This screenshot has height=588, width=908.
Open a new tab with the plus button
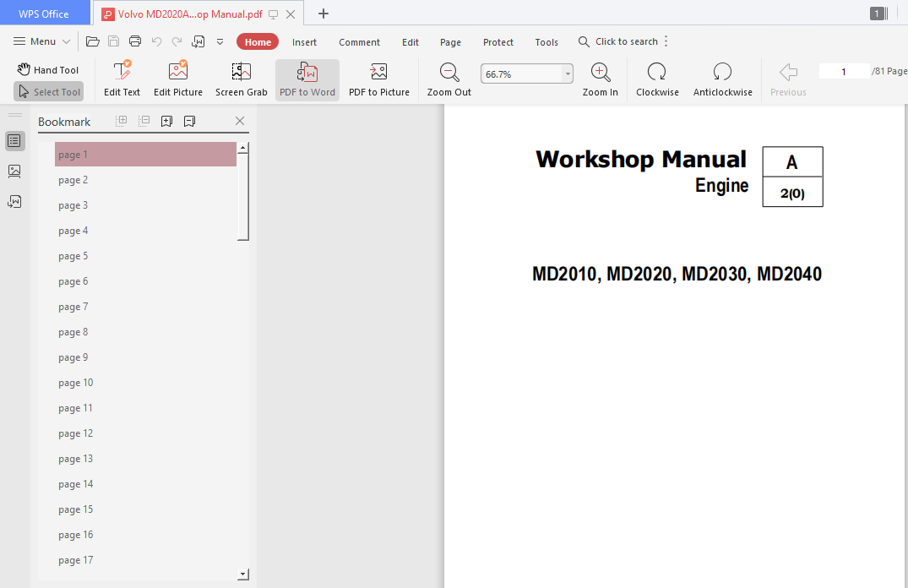point(324,14)
